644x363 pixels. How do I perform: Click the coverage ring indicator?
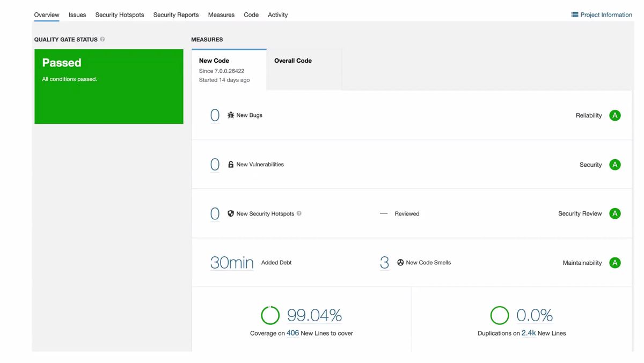pos(270,315)
